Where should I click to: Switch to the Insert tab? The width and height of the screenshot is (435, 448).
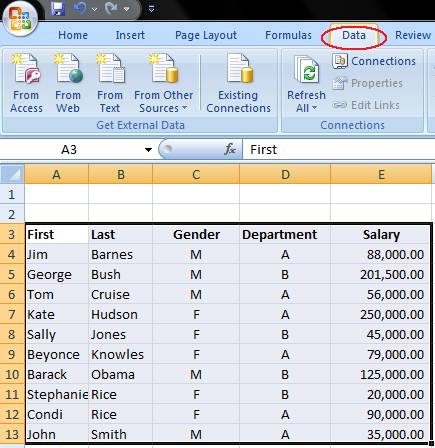tap(130, 35)
